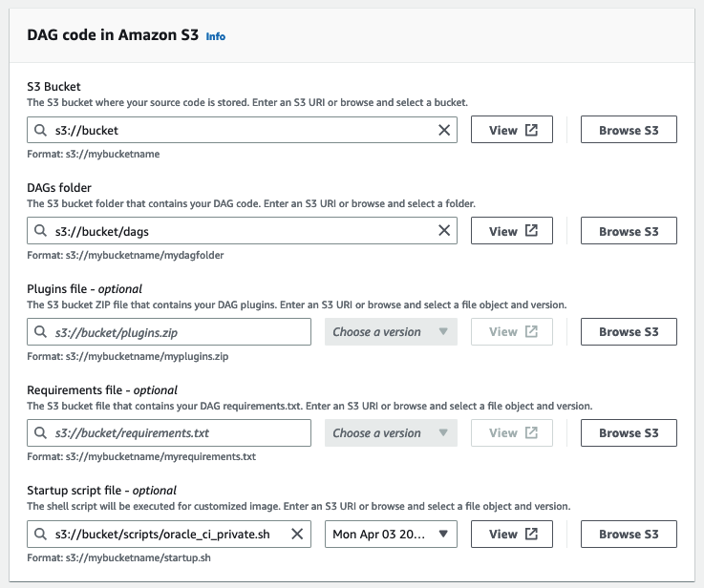View the Startup script file in S3
This screenshot has width=704, height=588.
coord(512,535)
